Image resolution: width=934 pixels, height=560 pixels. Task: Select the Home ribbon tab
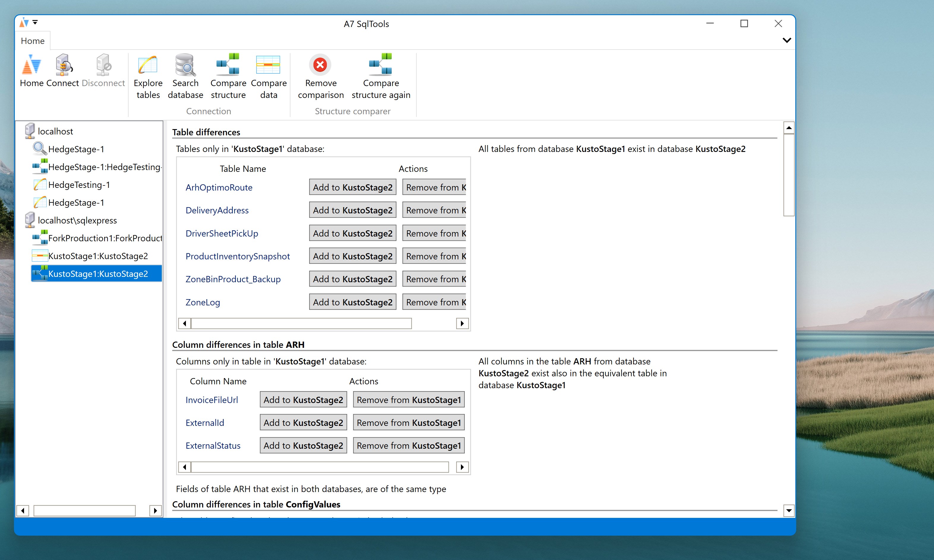(x=32, y=41)
